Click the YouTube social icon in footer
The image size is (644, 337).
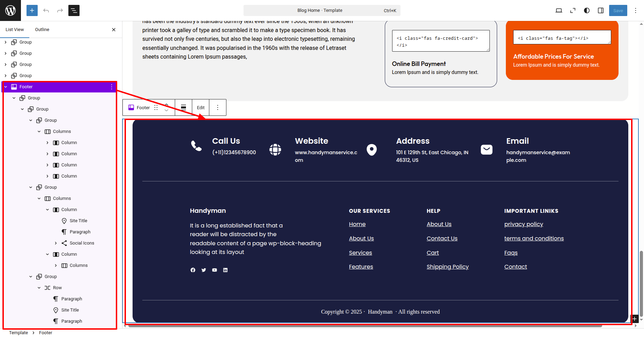click(x=215, y=270)
